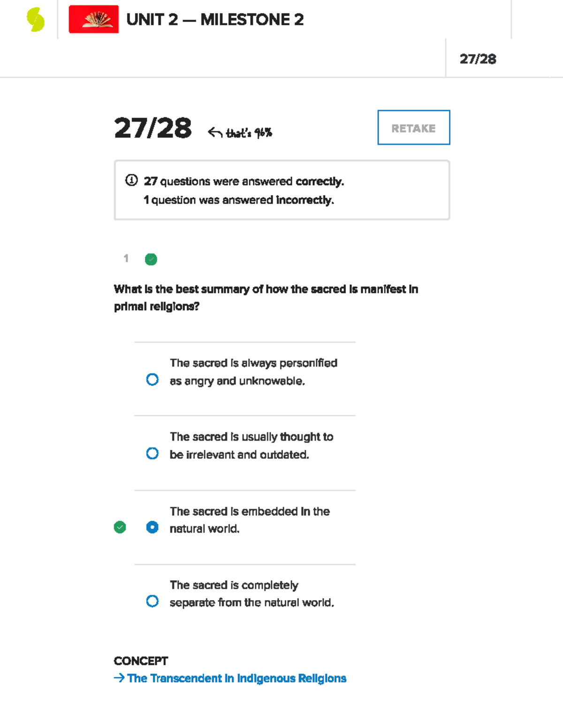This screenshot has height=728, width=563.
Task: Click the green correct-answer checkmark beside the selected option
Action: tap(120, 527)
